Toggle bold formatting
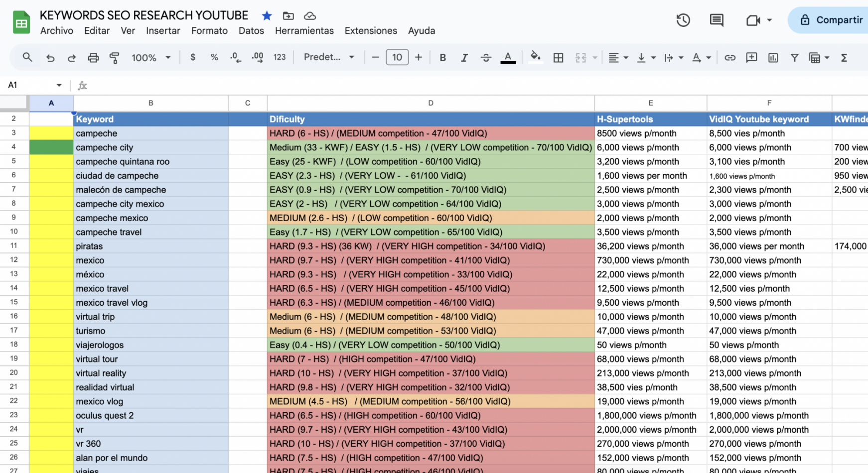Viewport: 868px width, 473px height. click(442, 58)
